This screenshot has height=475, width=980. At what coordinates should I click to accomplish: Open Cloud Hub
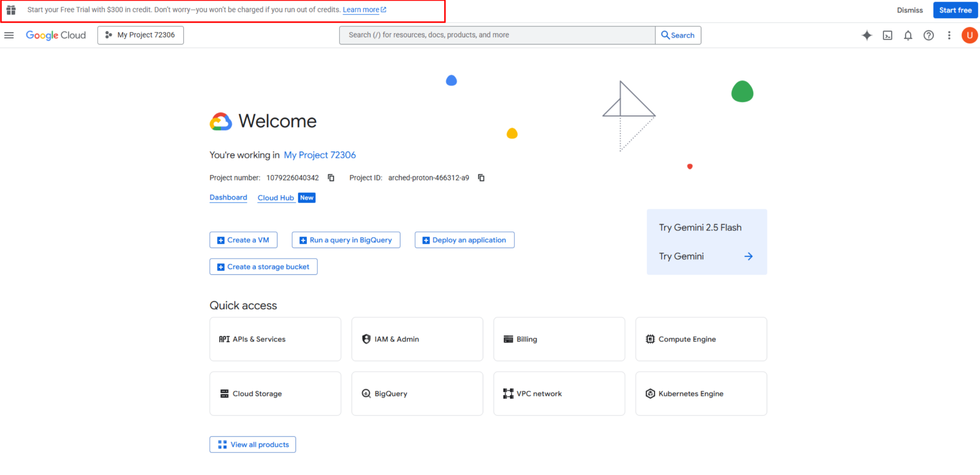275,198
